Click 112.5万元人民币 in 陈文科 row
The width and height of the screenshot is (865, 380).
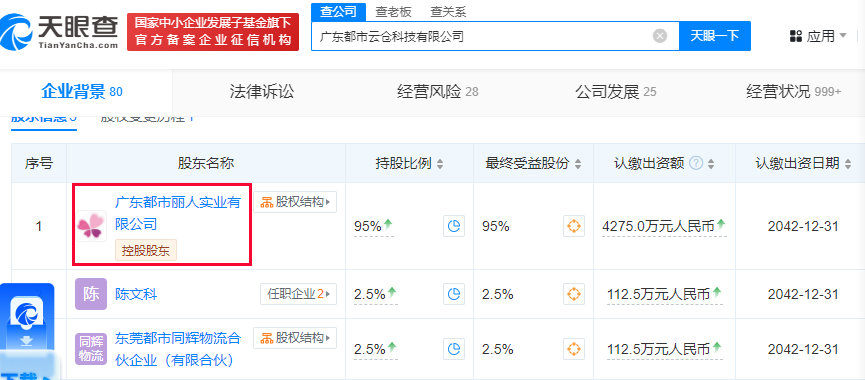point(658,295)
